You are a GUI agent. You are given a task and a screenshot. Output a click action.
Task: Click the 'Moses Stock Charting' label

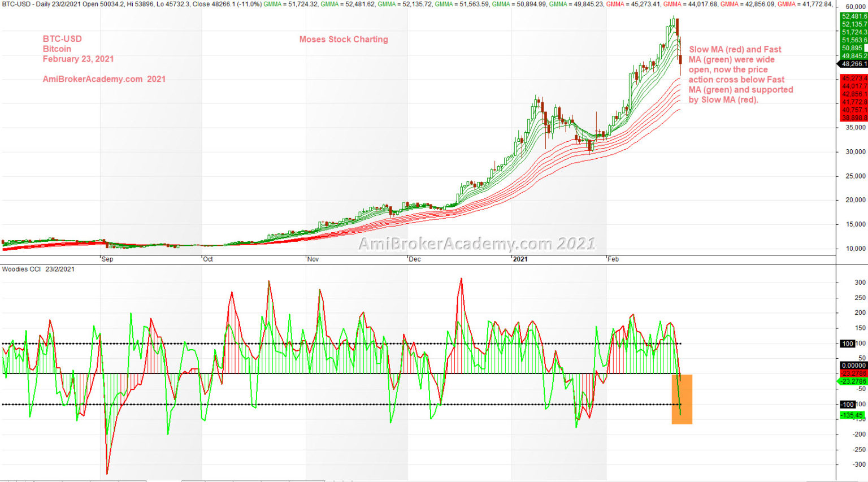point(344,40)
